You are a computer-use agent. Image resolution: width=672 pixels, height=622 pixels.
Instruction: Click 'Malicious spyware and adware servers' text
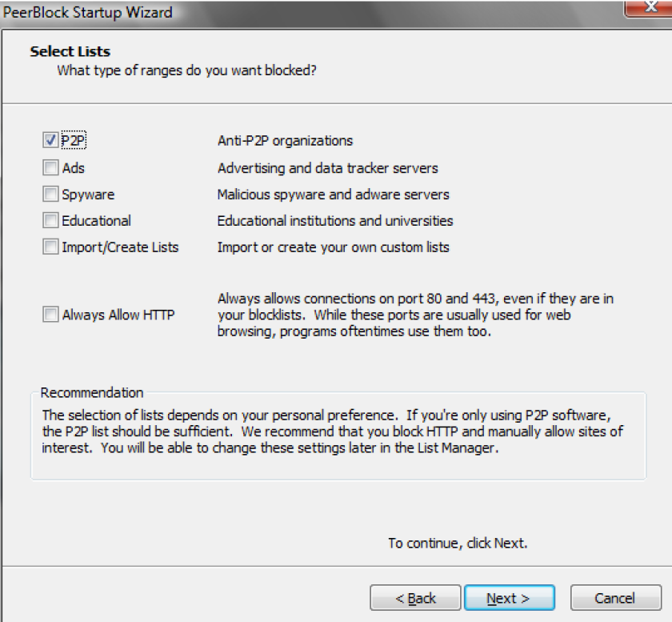(x=334, y=195)
